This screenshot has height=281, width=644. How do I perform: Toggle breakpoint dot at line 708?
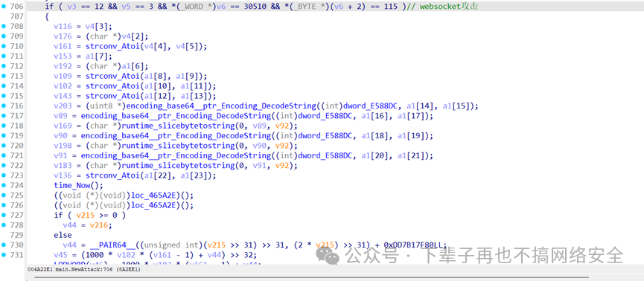pyautogui.click(x=4, y=26)
